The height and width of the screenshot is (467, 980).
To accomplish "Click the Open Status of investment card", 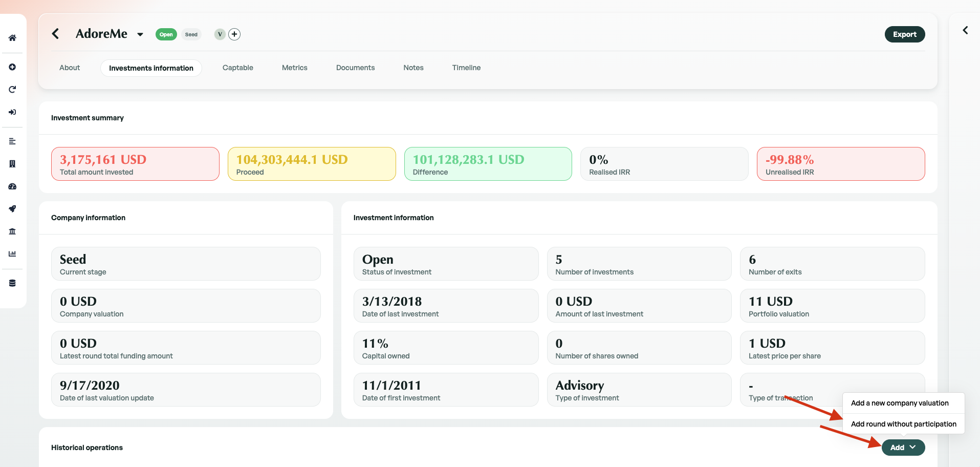I will coord(446,264).
